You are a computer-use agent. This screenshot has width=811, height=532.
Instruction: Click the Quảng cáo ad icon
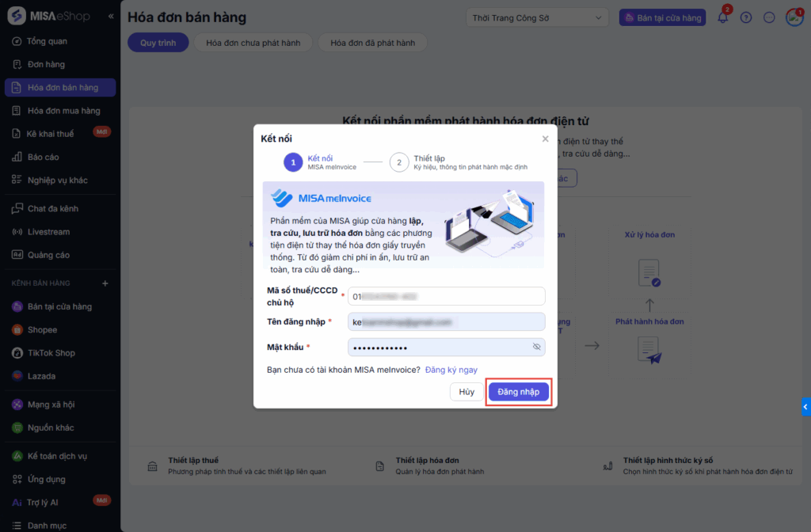pos(17,255)
